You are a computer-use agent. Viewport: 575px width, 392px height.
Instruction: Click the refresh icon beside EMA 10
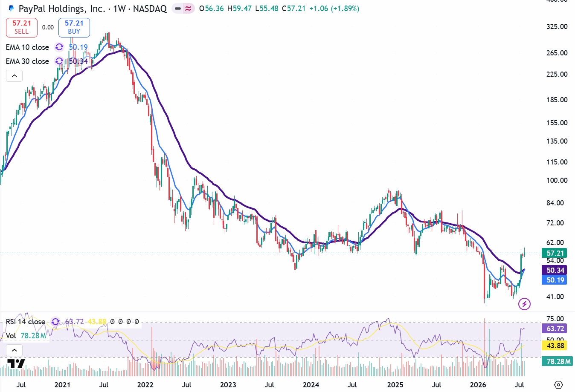point(59,47)
